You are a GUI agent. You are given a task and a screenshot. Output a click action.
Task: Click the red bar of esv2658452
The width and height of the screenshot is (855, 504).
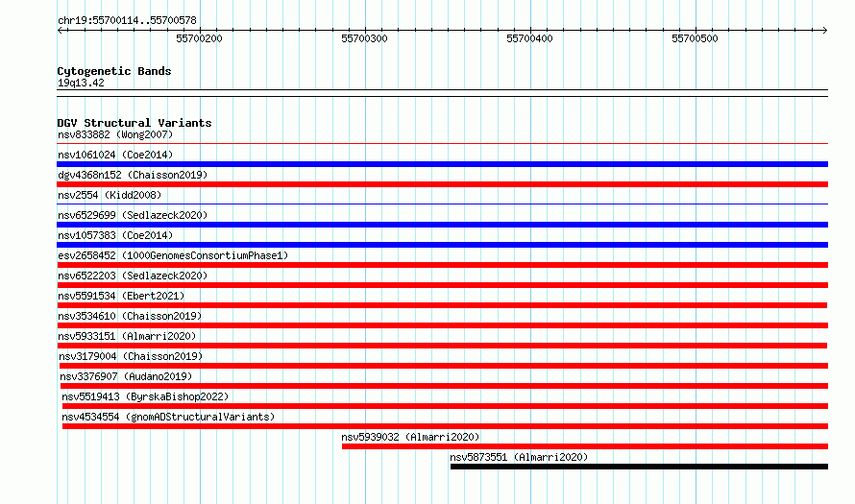[x=442, y=265]
